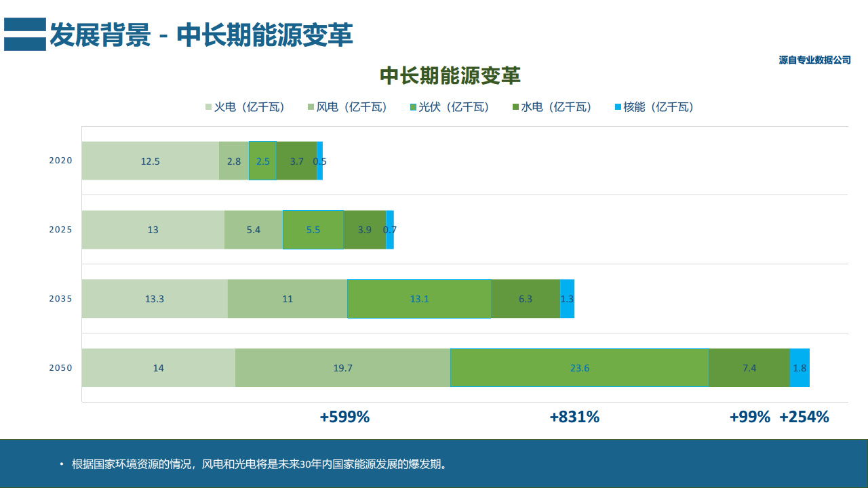Click the footer note about 风电和光电
Viewport: 868px width, 488px height.
258,464
